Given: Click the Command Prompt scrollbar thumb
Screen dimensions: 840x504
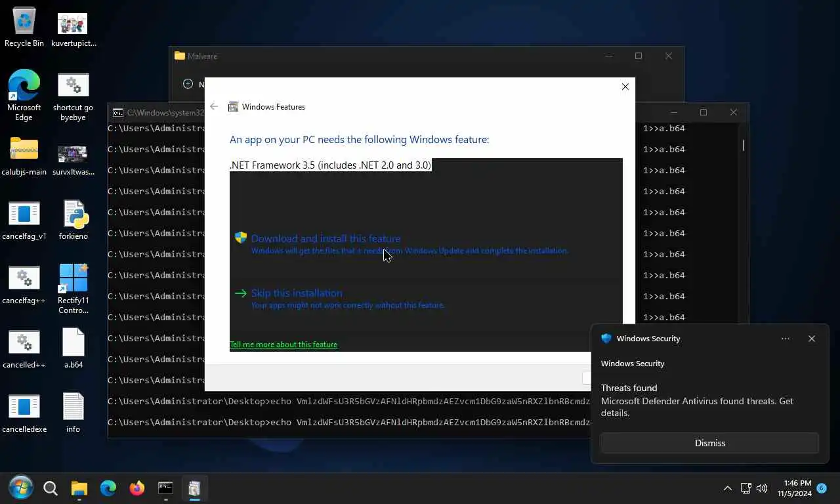Looking at the screenshot, I should point(744,145).
